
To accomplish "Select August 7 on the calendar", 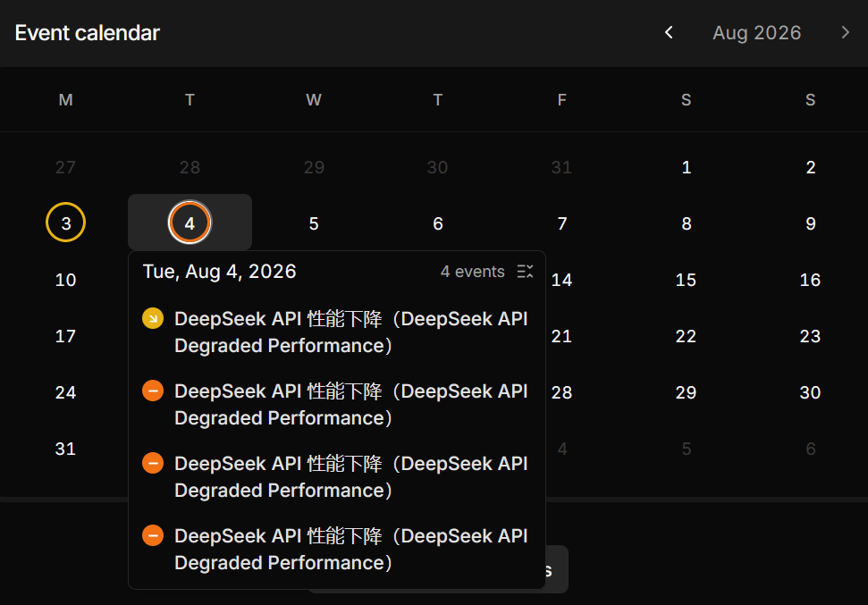I will (562, 223).
